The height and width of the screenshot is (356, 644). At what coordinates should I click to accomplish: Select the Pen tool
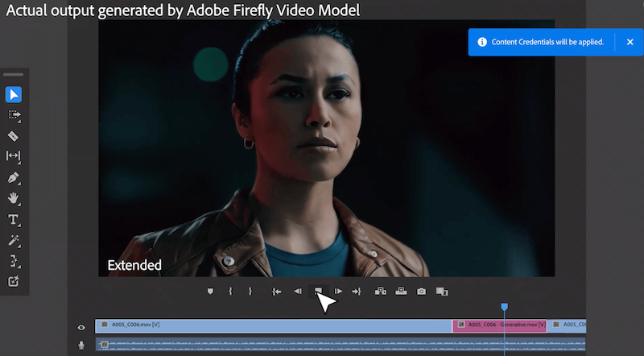pyautogui.click(x=13, y=178)
